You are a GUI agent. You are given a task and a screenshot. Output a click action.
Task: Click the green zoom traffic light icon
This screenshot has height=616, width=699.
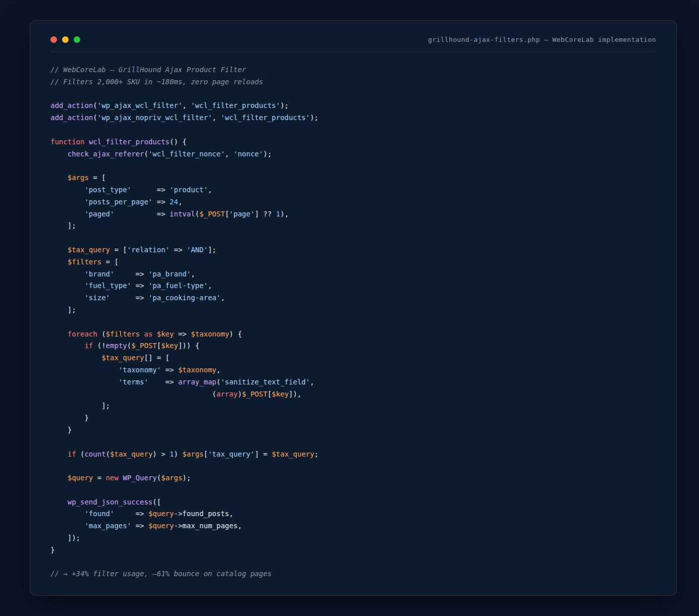pyautogui.click(x=77, y=39)
